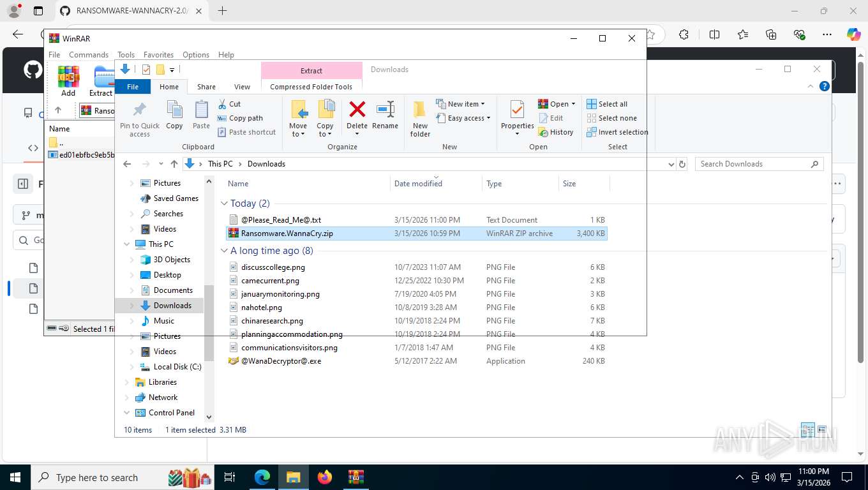
Task: Switch to the Share ribbon tab
Action: point(206,87)
